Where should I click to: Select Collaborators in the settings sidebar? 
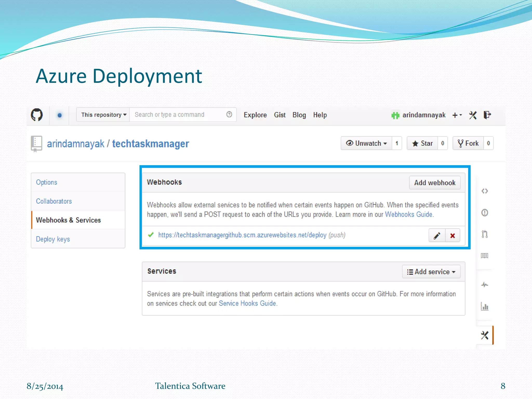(x=78, y=201)
